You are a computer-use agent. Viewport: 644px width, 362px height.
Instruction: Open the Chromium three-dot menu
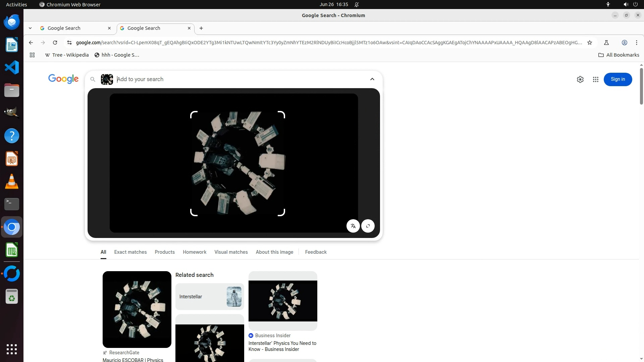[636, 43]
